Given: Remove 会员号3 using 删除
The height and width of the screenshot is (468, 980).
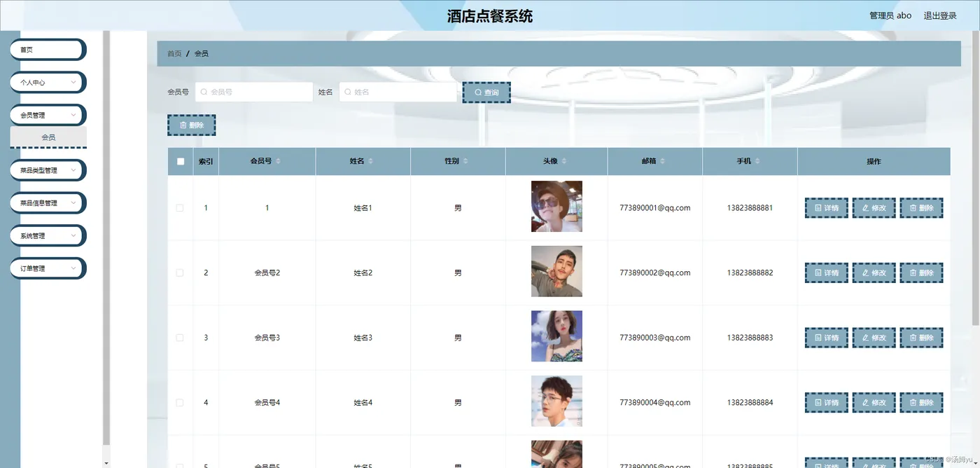Looking at the screenshot, I should (921, 338).
